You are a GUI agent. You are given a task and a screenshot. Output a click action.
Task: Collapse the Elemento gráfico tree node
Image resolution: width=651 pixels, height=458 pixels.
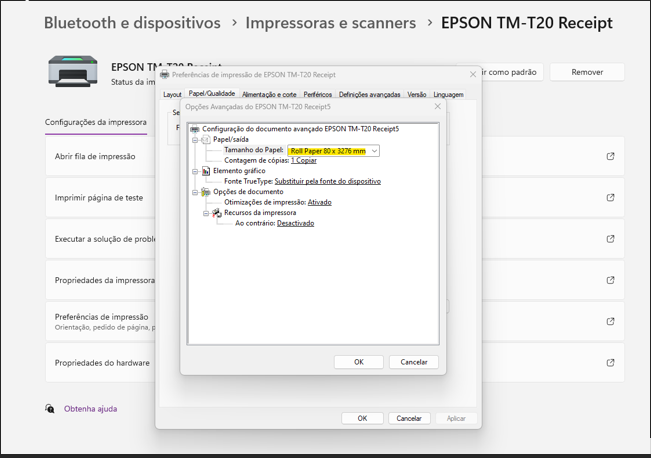196,171
